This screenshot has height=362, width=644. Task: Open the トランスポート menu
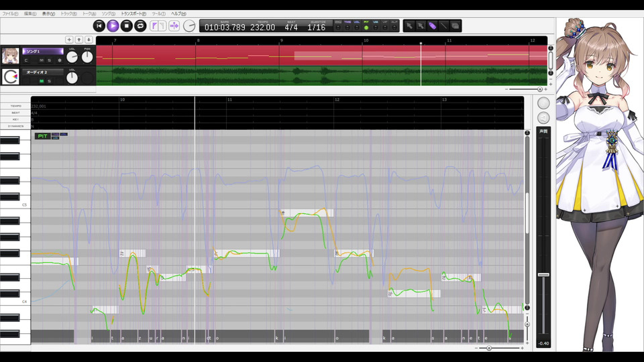click(x=133, y=13)
